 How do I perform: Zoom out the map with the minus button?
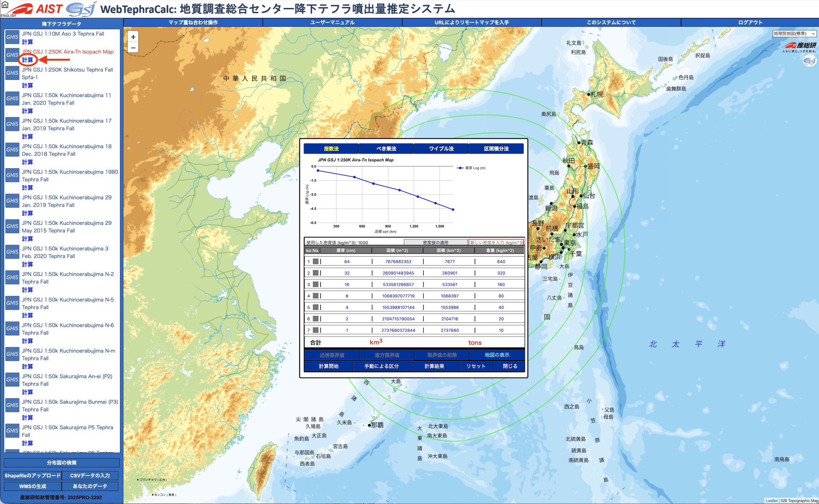tap(133, 47)
